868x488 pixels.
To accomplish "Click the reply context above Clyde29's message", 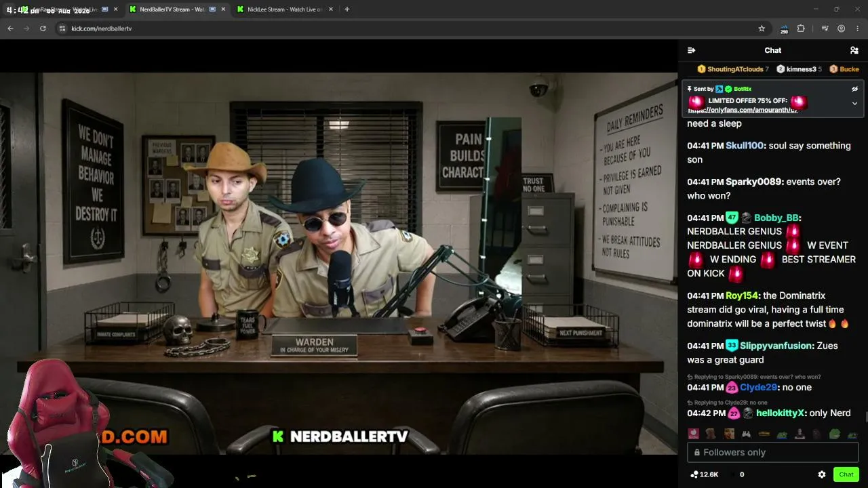I will coord(754,377).
